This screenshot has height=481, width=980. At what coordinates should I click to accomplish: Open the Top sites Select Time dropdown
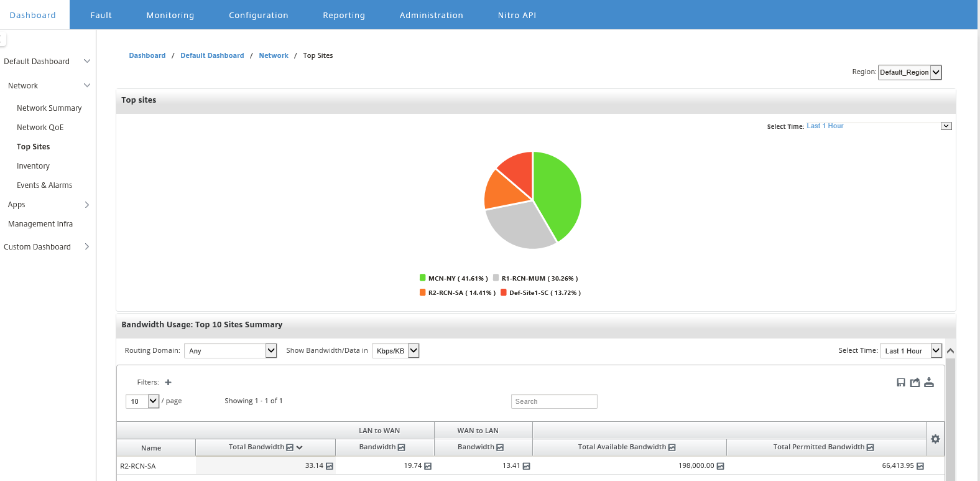[x=946, y=126]
